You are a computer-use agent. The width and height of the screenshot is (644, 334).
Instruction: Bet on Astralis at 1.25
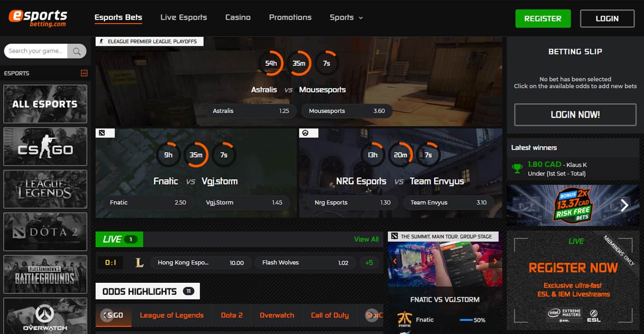251,111
